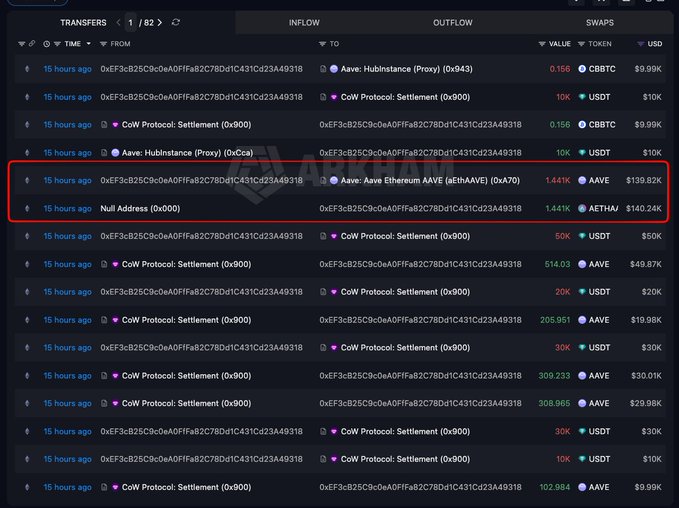Open the TOKEN column filter
This screenshot has width=679, height=508.
pos(582,44)
